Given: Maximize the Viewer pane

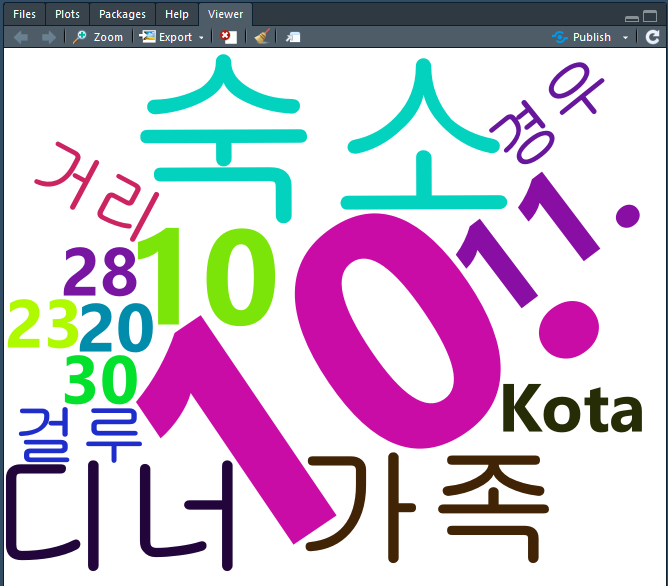Looking at the screenshot, I should pyautogui.click(x=650, y=17).
